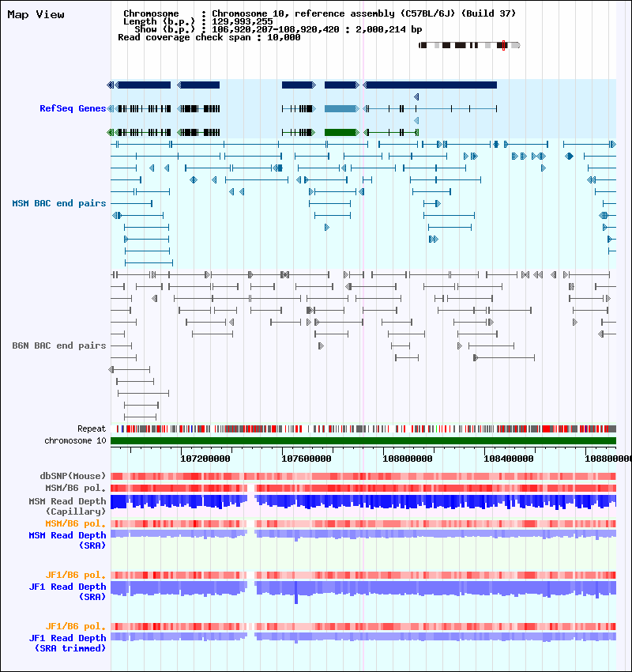Click the B6N BAC end pairs label
This screenshot has height=672, width=632.
pos(58,345)
